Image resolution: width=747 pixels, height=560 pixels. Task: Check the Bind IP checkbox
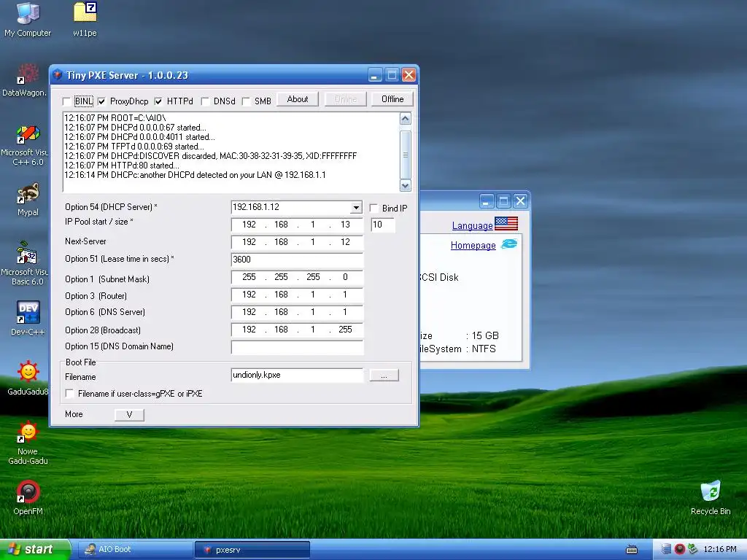coord(373,208)
